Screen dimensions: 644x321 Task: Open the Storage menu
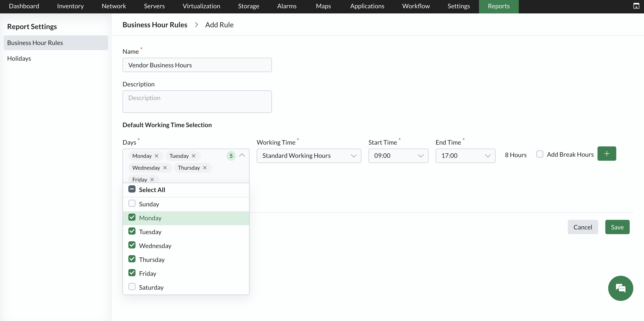click(x=248, y=6)
